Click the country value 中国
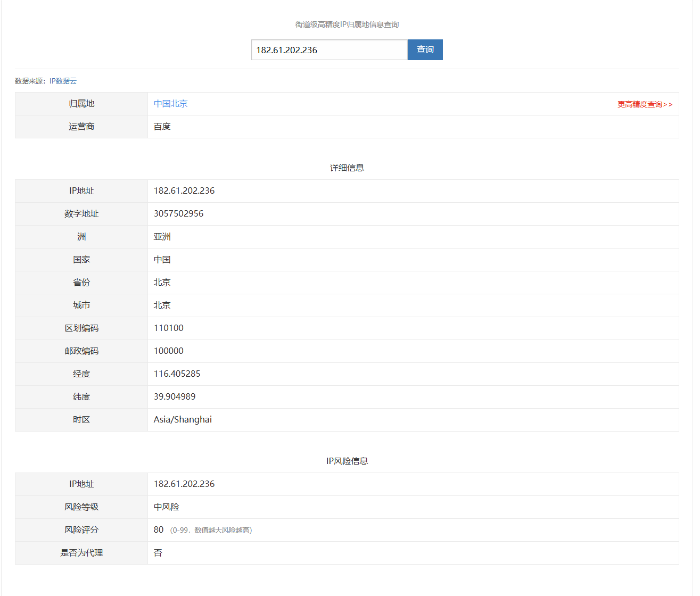The width and height of the screenshot is (700, 596). click(x=162, y=259)
